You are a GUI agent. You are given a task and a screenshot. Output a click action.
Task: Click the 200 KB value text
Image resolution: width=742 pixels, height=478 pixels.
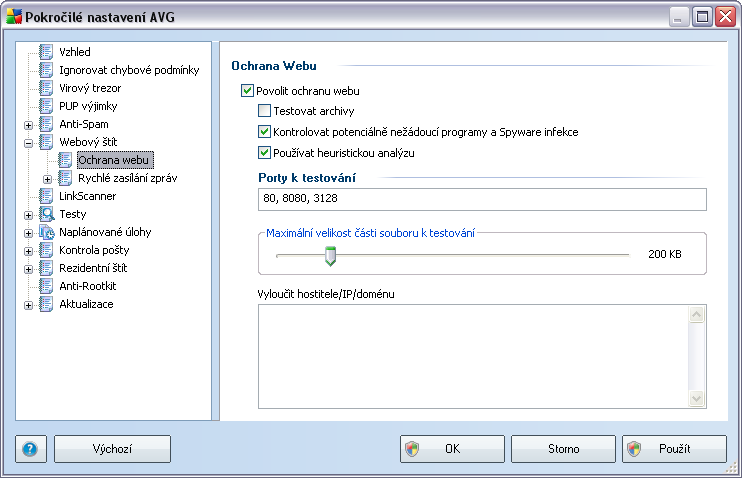[x=665, y=254]
